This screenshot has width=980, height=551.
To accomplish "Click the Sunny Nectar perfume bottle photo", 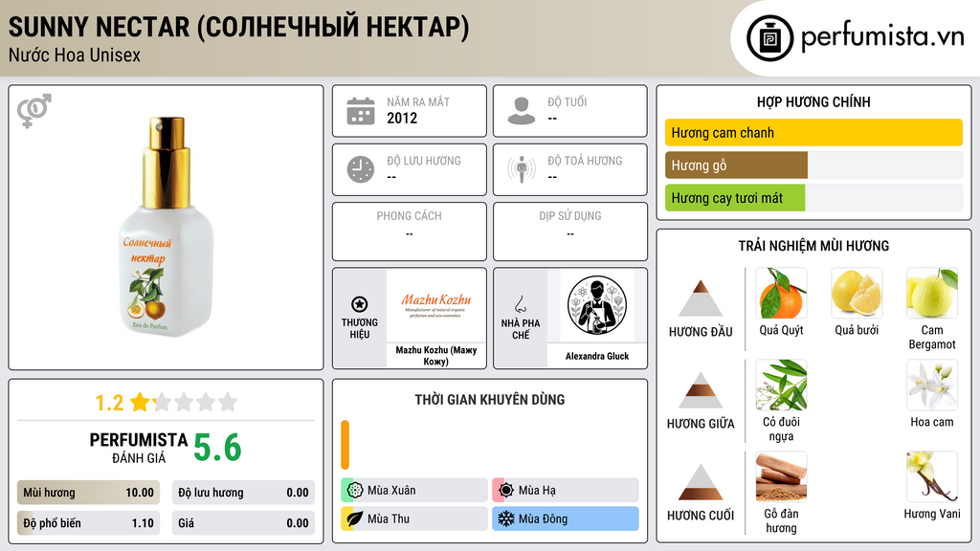I will pos(167,226).
